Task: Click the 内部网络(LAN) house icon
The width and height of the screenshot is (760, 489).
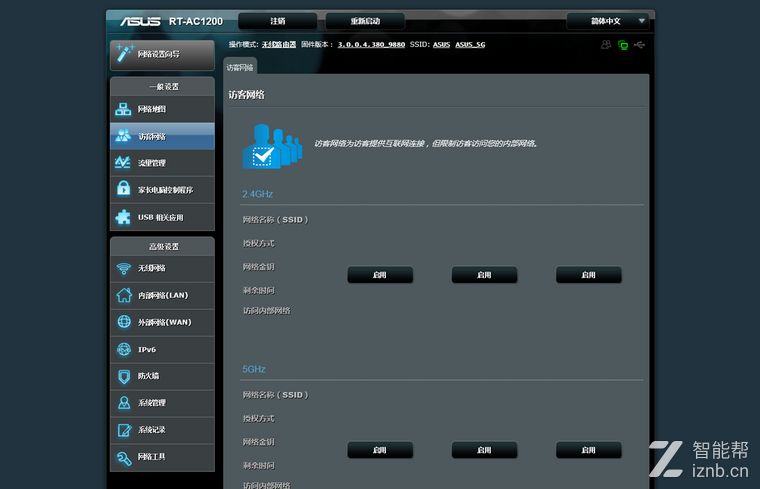Action: click(124, 295)
